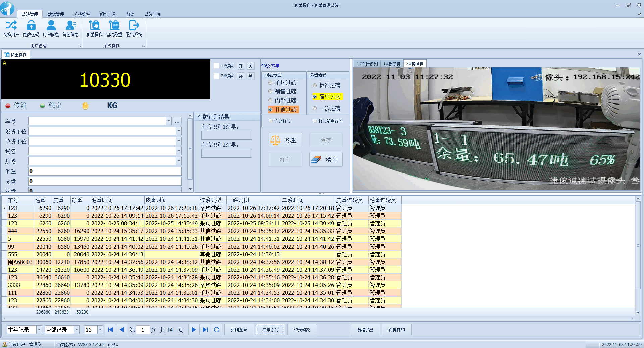Choose 标准过磅 weighing mode
644x348 pixels.
315,85
